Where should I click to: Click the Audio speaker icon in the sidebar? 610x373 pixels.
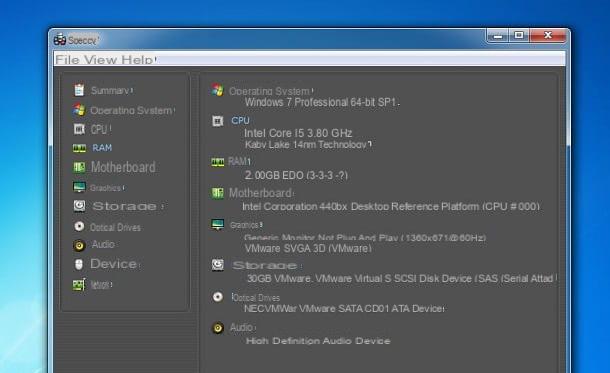coord(79,245)
